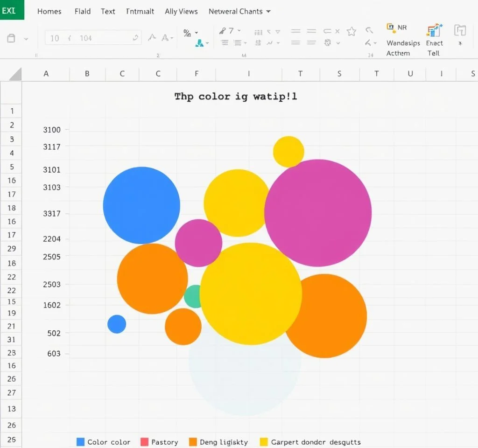Click the percent format icon

coord(187,33)
